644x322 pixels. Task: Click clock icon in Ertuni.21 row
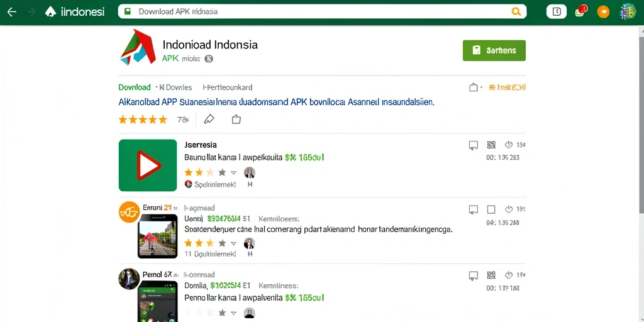[x=509, y=209]
